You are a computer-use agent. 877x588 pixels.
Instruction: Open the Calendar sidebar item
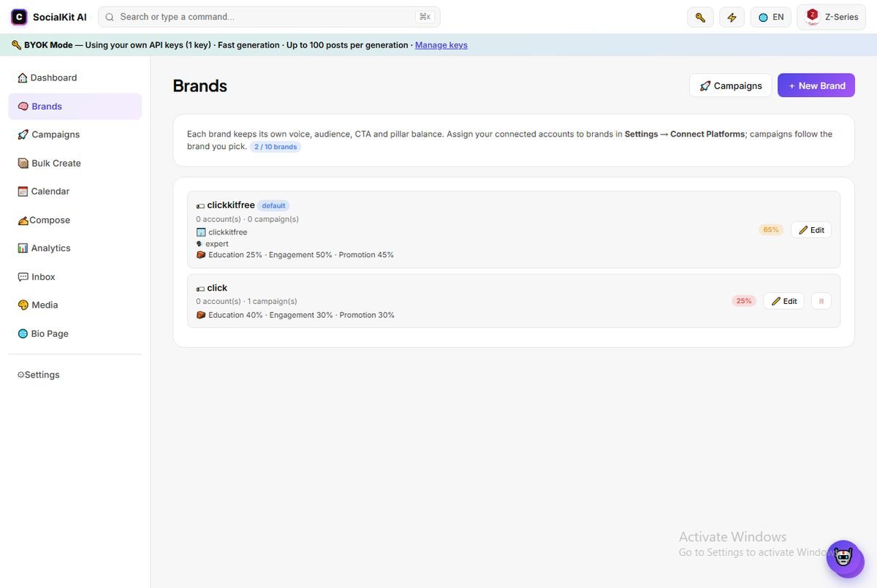pos(75,191)
